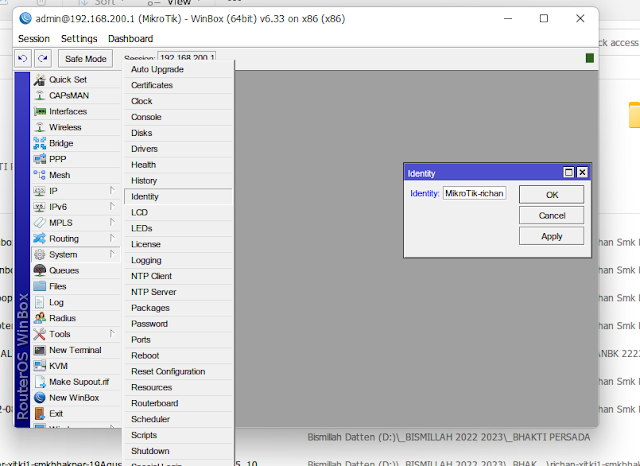This screenshot has height=466, width=640.
Task: Click the MPLS menu icon
Action: (40, 223)
